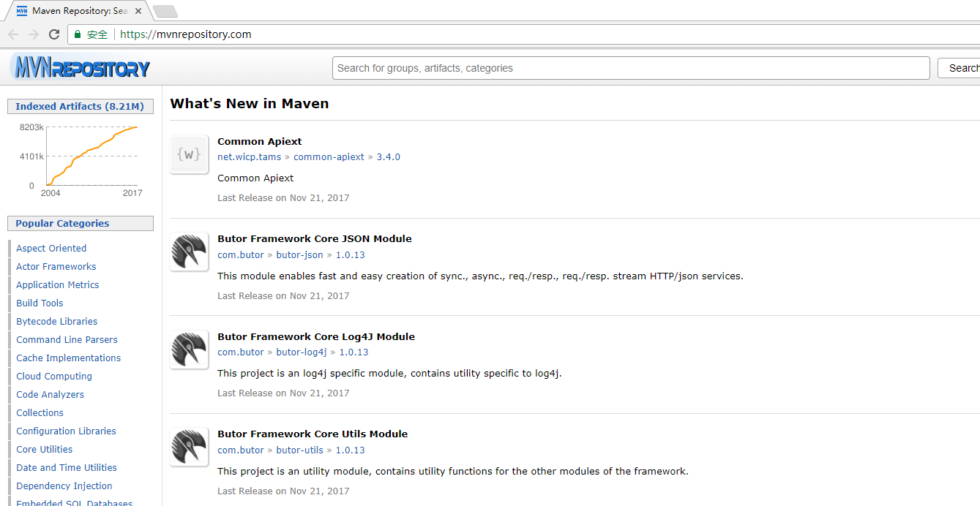Viewport: 980px width, 506px height.
Task: Open the Application Metrics category
Action: 58,285
